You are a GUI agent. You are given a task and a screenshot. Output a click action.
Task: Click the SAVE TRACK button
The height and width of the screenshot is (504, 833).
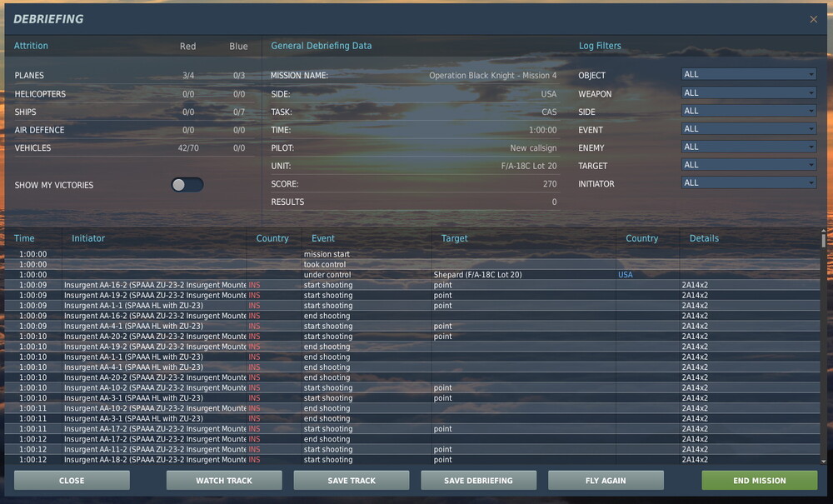(352, 481)
